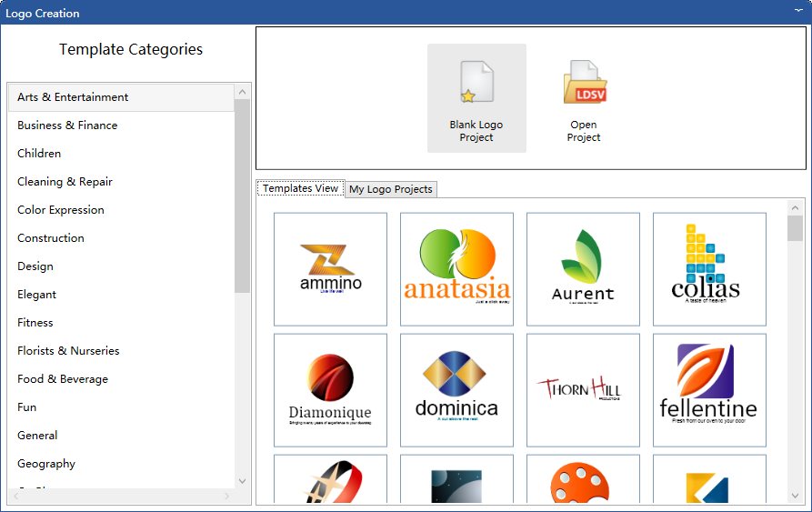812x512 pixels.
Task: Pick the fellentine logo template
Action: point(709,390)
